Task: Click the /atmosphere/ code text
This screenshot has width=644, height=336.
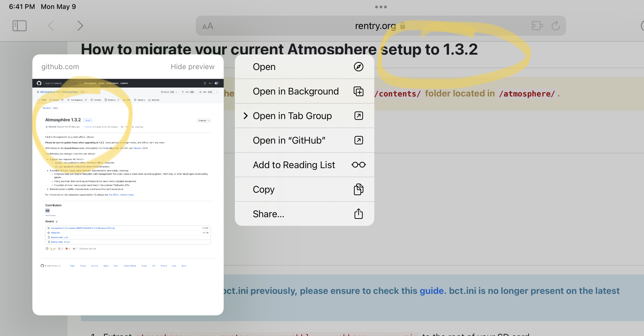Action: coord(527,94)
